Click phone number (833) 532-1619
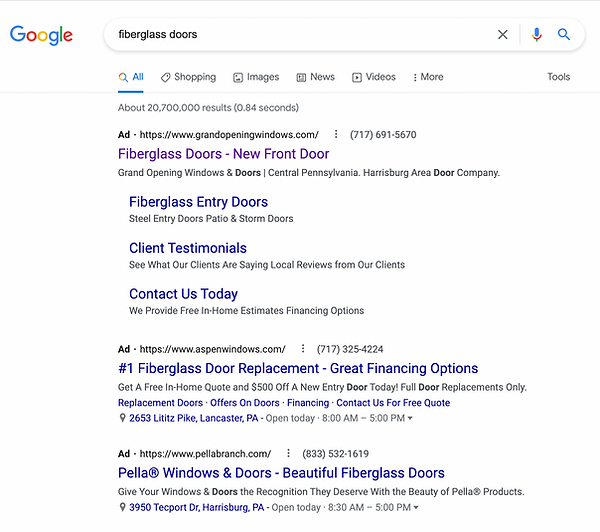This screenshot has width=600, height=532. tap(335, 454)
